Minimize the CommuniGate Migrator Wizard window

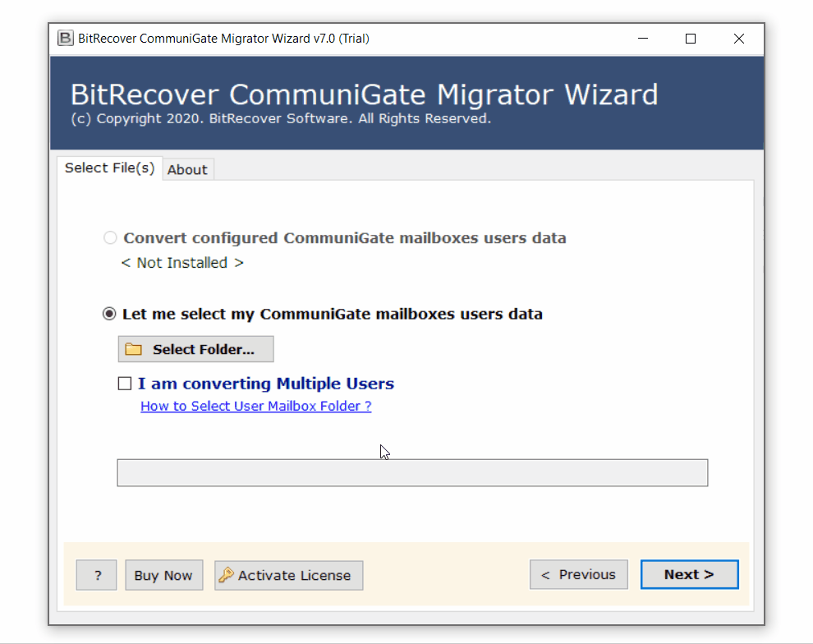coord(643,39)
